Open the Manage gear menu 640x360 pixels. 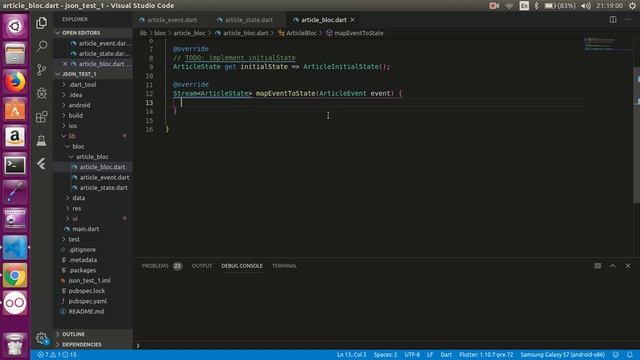coord(41,338)
